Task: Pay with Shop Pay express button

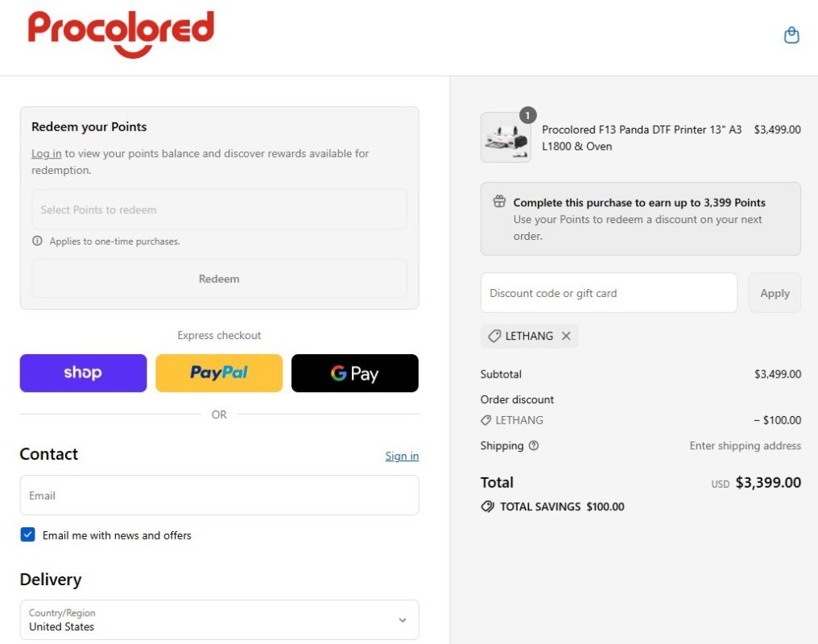Action: 84,373
